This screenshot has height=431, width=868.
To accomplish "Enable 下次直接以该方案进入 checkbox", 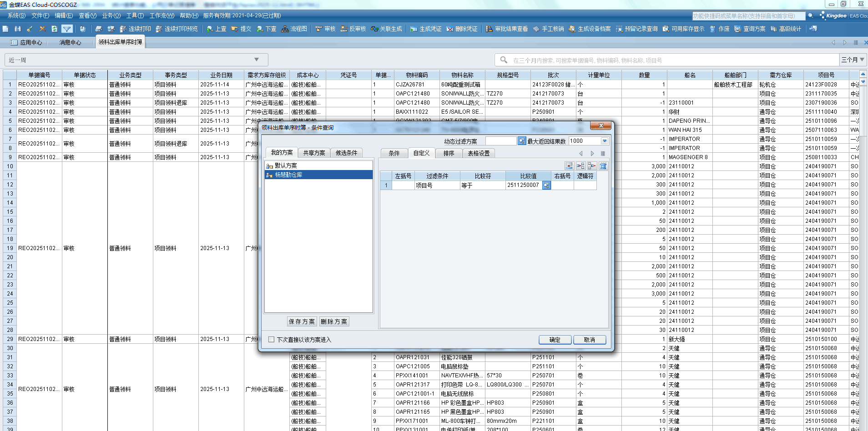I will coord(272,340).
